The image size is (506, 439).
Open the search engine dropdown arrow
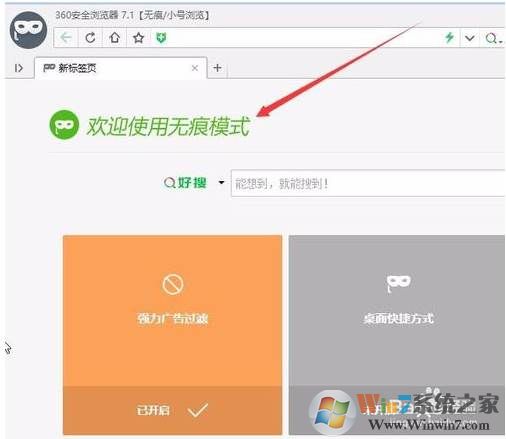pos(221,182)
